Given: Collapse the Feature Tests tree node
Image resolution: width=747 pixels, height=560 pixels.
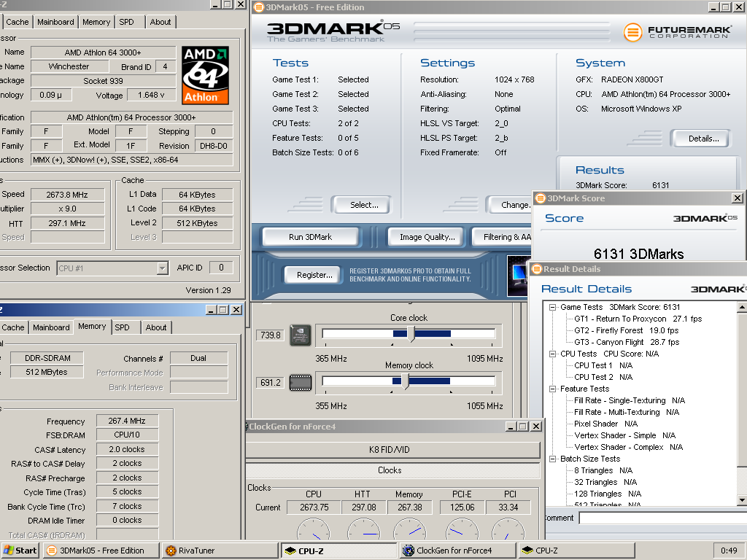Looking at the screenshot, I should pyautogui.click(x=553, y=389).
